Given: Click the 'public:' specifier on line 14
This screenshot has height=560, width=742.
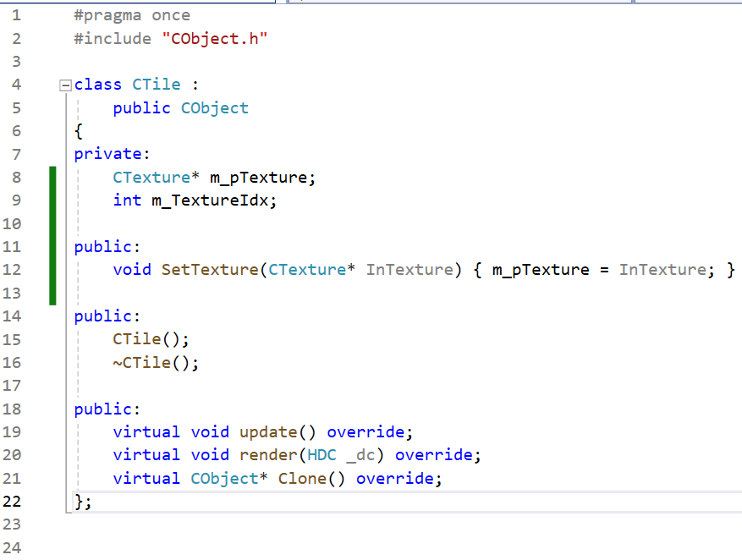Looking at the screenshot, I should pyautogui.click(x=107, y=316).
